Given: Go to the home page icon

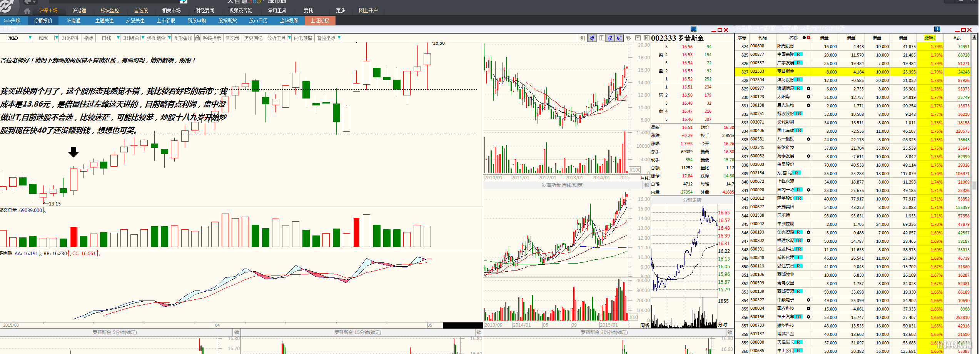Looking at the screenshot, I should point(27,11).
